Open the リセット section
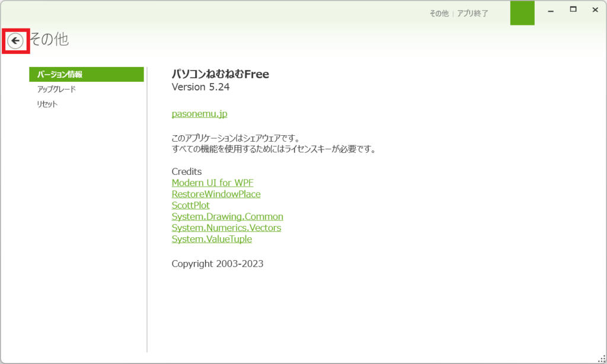The width and height of the screenshot is (607, 364). pos(47,104)
